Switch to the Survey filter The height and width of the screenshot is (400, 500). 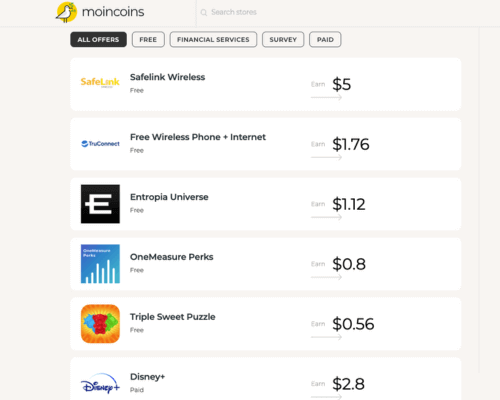(283, 40)
